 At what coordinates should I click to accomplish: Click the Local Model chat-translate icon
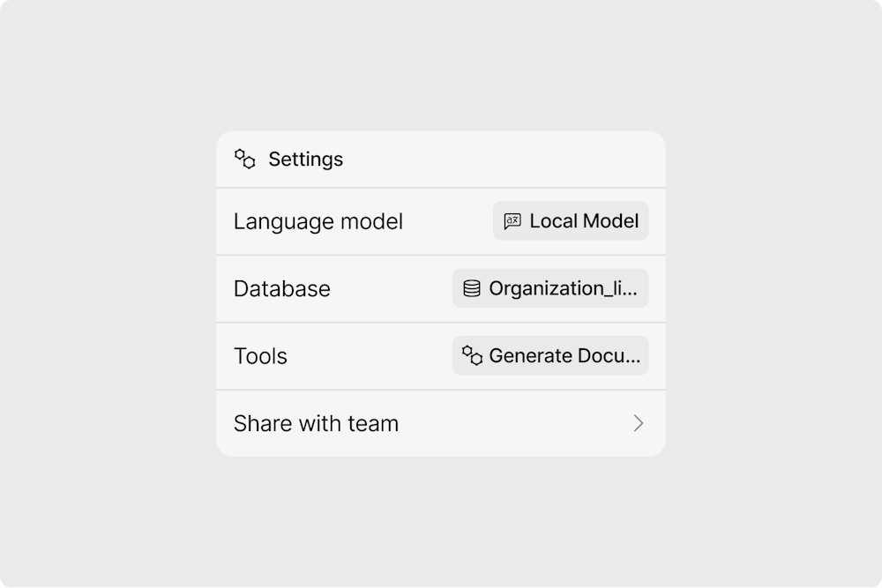pos(512,221)
